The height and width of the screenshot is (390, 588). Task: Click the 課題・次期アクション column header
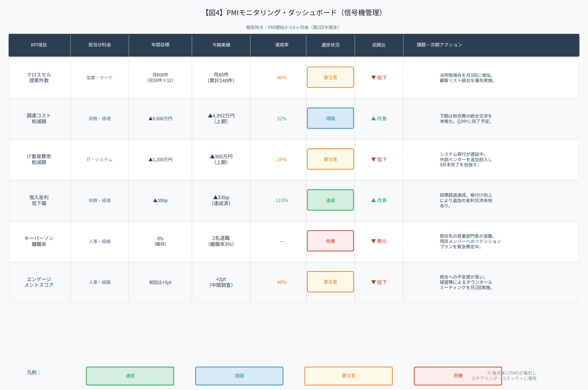click(x=439, y=45)
